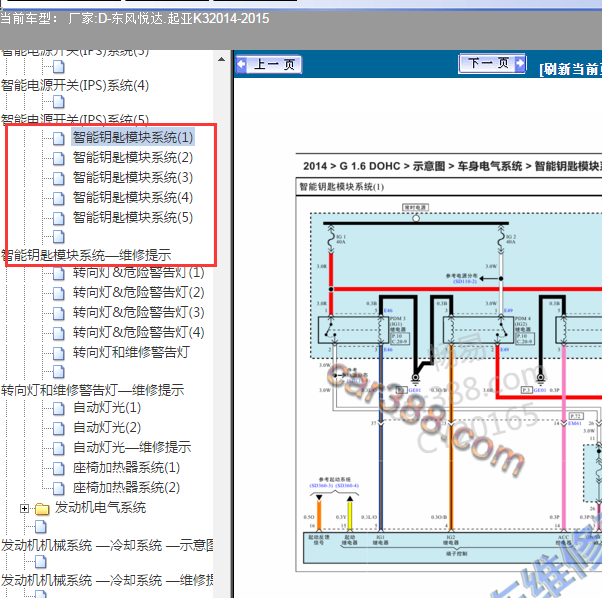Open 自动灯光—维修提示 page

pos(132,448)
